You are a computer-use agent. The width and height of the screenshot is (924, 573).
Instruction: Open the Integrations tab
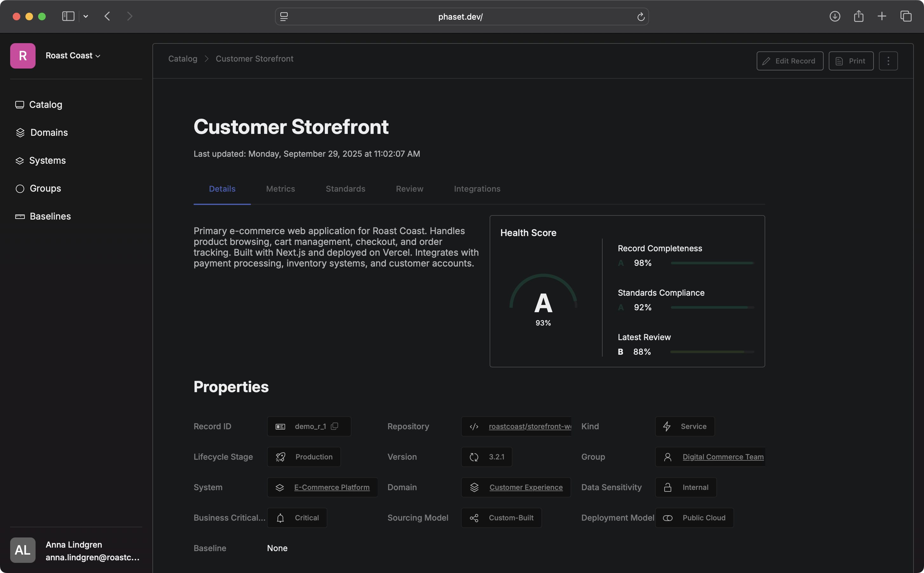(477, 188)
